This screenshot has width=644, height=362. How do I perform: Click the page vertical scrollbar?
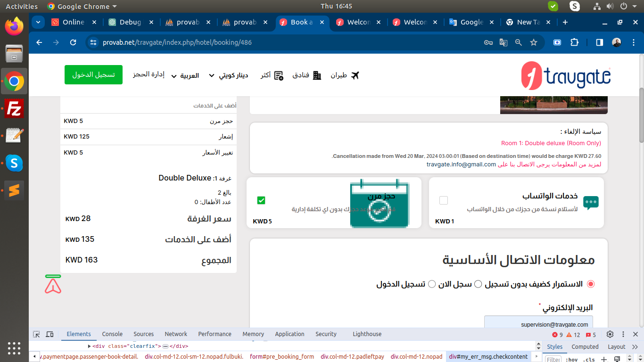click(641, 115)
